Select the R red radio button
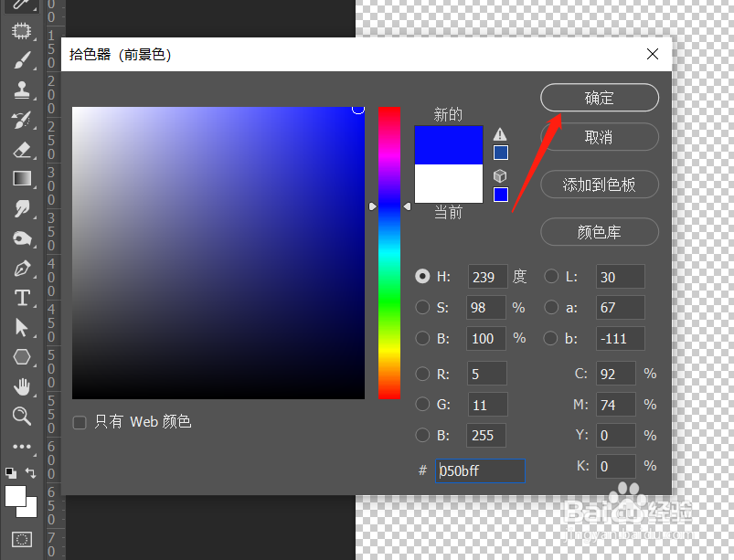734x560 pixels. tap(422, 374)
